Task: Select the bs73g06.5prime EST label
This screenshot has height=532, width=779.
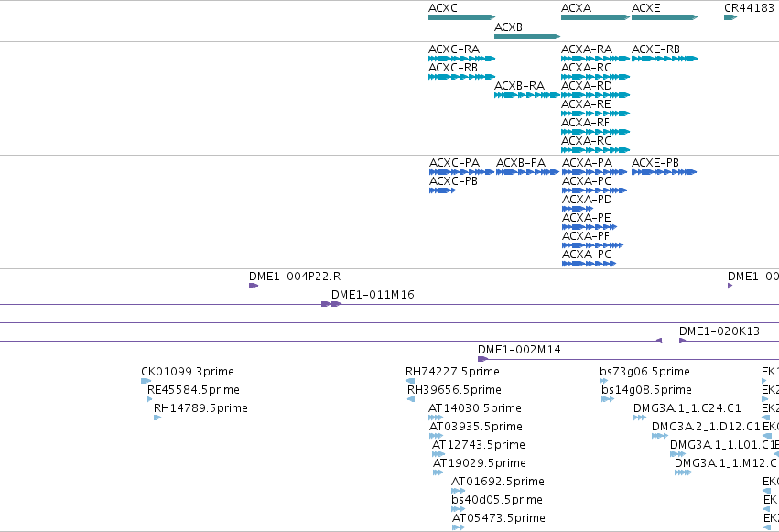Action: pos(644,372)
